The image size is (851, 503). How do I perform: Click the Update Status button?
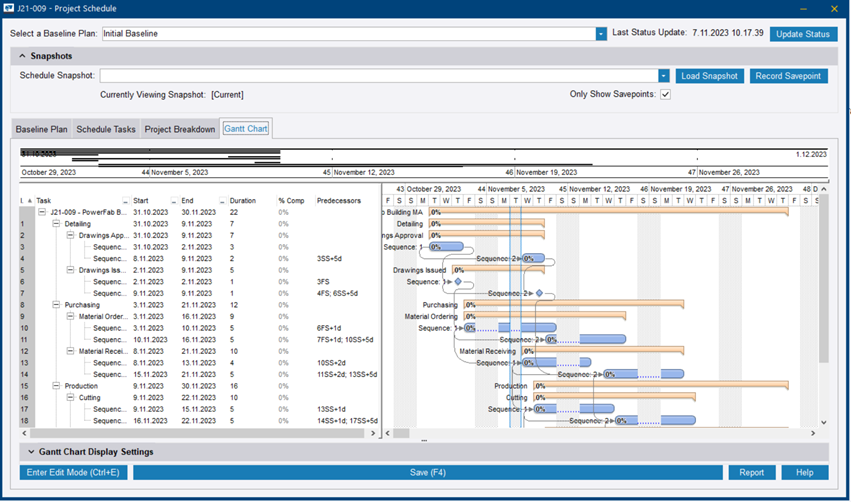coord(803,34)
